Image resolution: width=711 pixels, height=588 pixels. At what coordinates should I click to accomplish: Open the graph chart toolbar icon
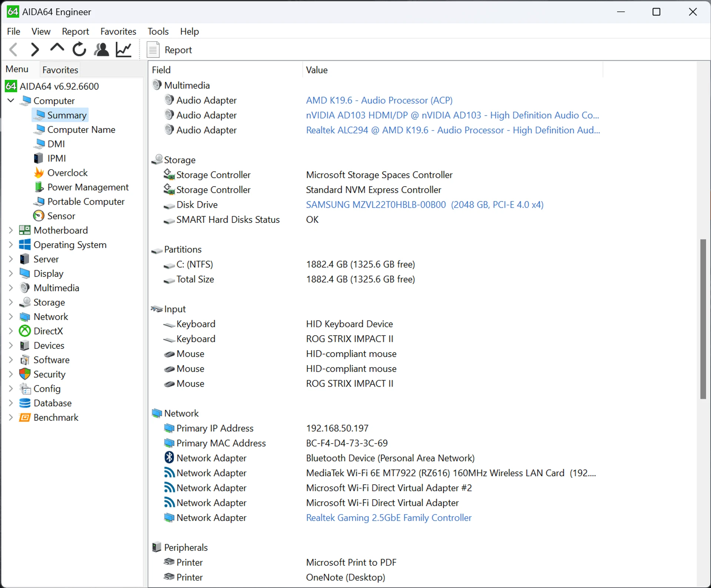click(124, 50)
